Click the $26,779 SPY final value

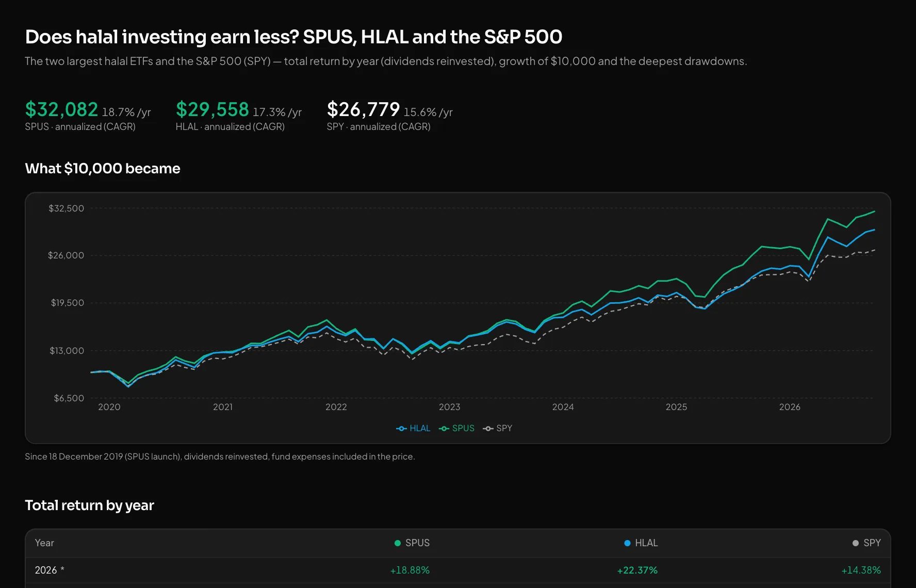coord(363,109)
